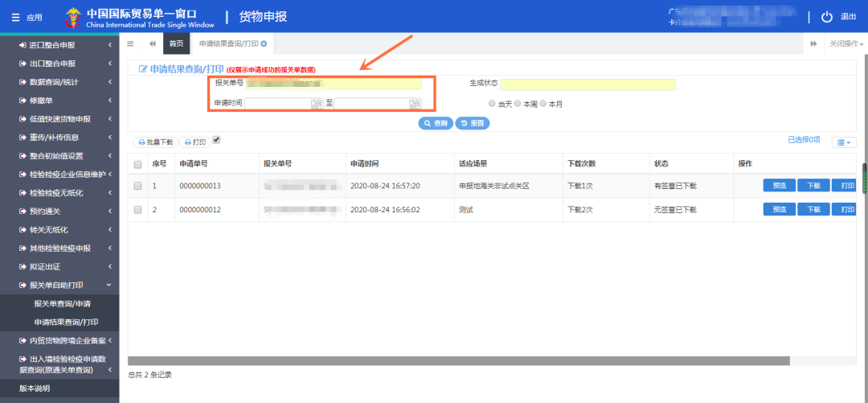The height and width of the screenshot is (403, 868).
Task: Click the horizontal table scrollbar
Action: (458, 361)
